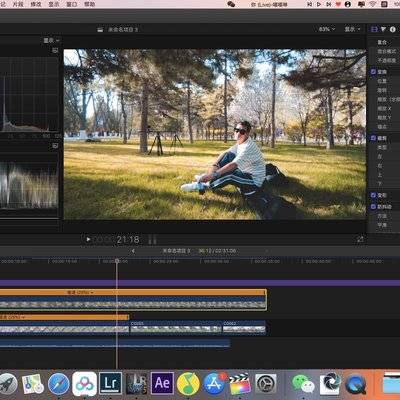The height and width of the screenshot is (400, 400).
Task: Open WeChat from the Dock
Action: 303,384
